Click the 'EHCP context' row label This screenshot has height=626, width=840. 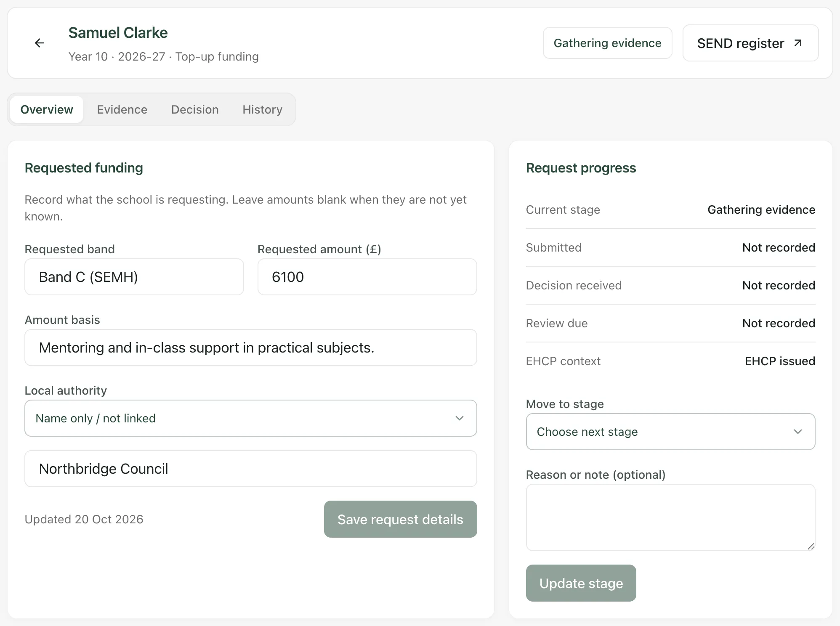point(563,361)
